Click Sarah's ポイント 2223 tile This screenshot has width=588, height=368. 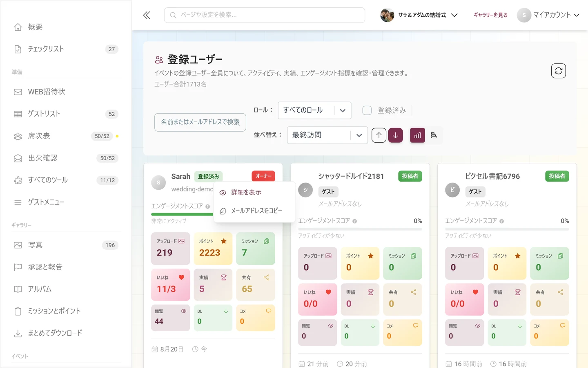point(213,249)
